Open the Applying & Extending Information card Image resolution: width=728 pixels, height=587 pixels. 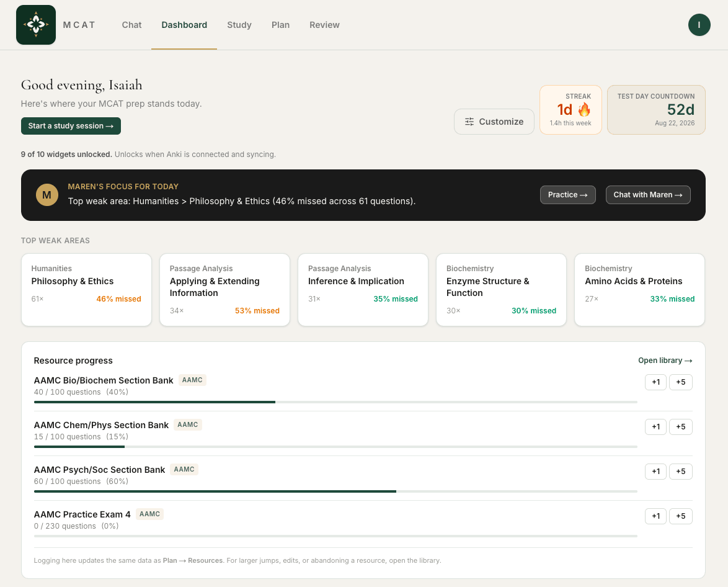point(224,290)
